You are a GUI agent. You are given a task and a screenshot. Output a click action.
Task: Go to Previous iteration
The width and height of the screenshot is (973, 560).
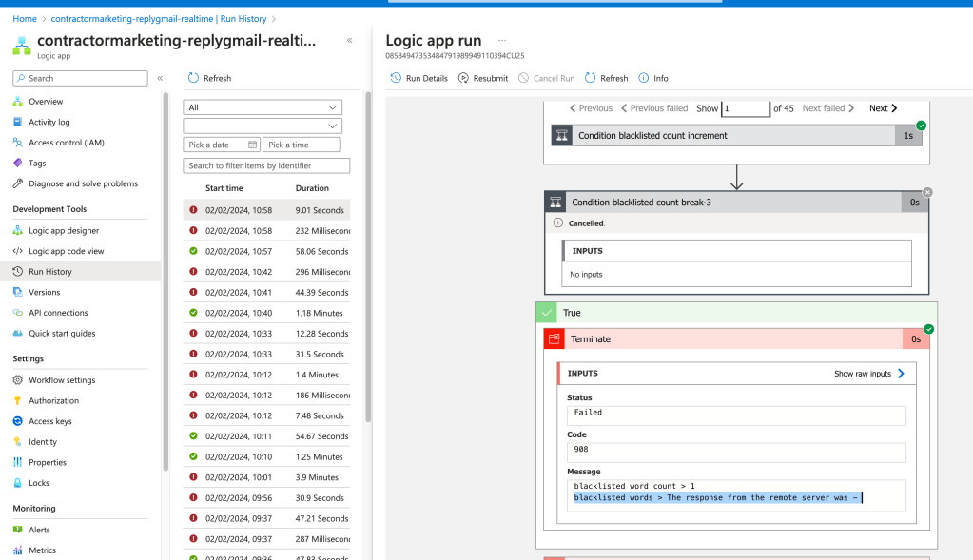pyautogui.click(x=591, y=107)
